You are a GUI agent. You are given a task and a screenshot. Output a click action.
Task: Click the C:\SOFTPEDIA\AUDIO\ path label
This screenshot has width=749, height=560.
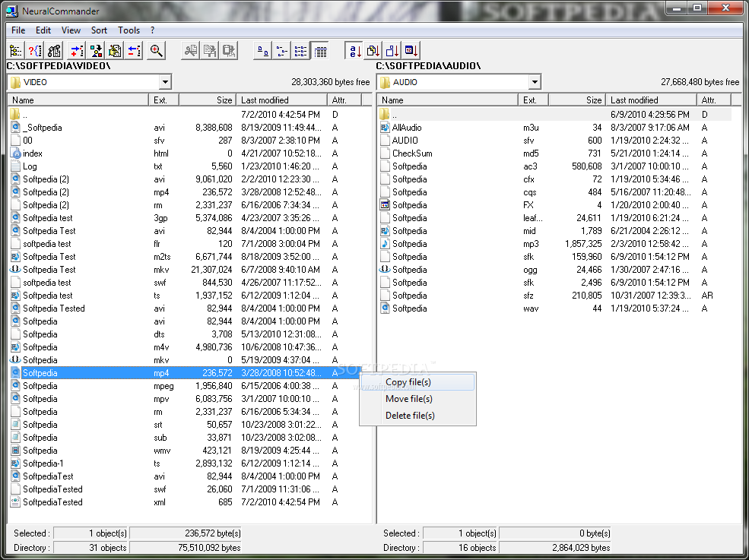coord(428,66)
